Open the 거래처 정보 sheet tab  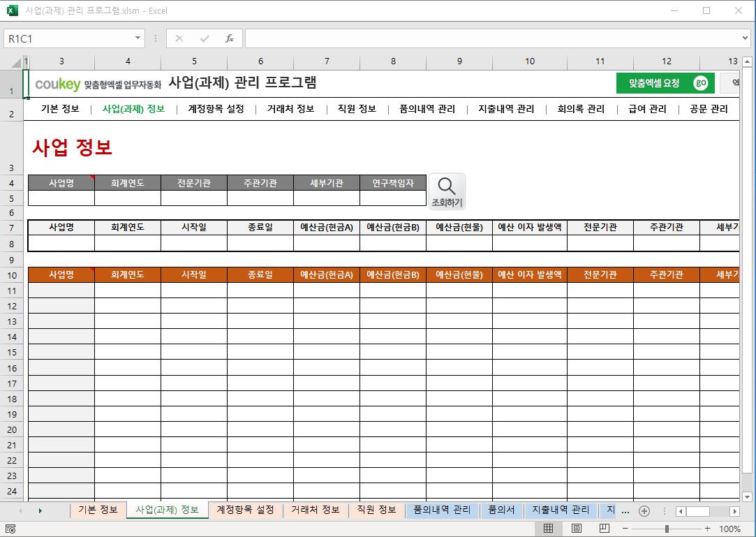click(x=316, y=510)
